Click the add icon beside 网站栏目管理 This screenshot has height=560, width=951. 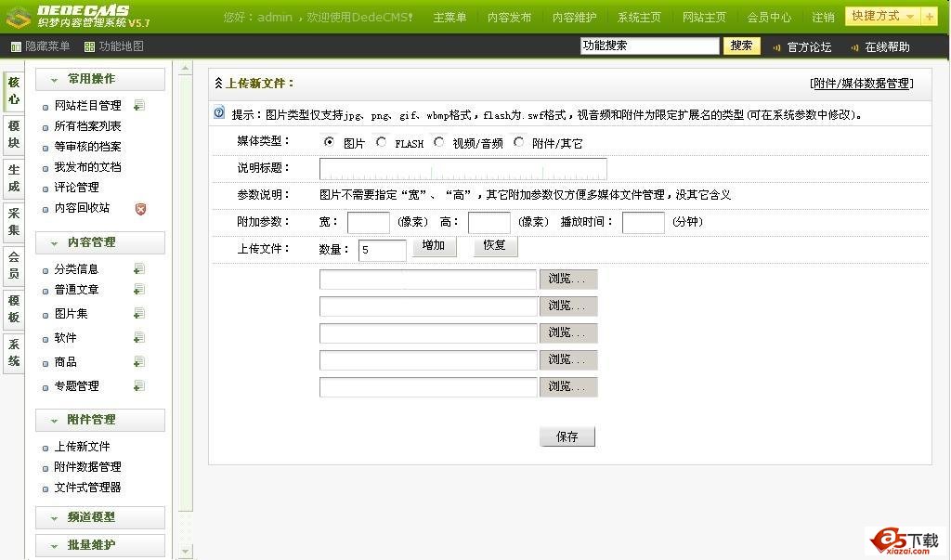pyautogui.click(x=139, y=106)
